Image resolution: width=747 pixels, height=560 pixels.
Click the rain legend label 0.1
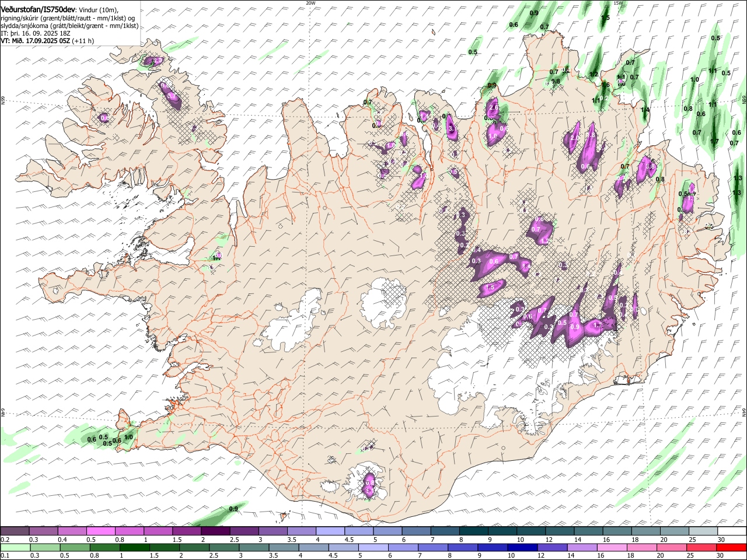pyautogui.click(x=5, y=556)
